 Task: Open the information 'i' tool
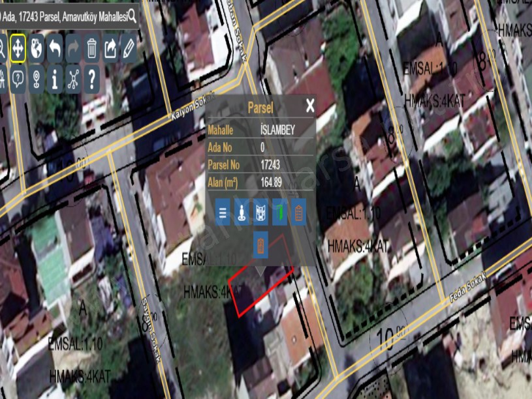(x=55, y=80)
